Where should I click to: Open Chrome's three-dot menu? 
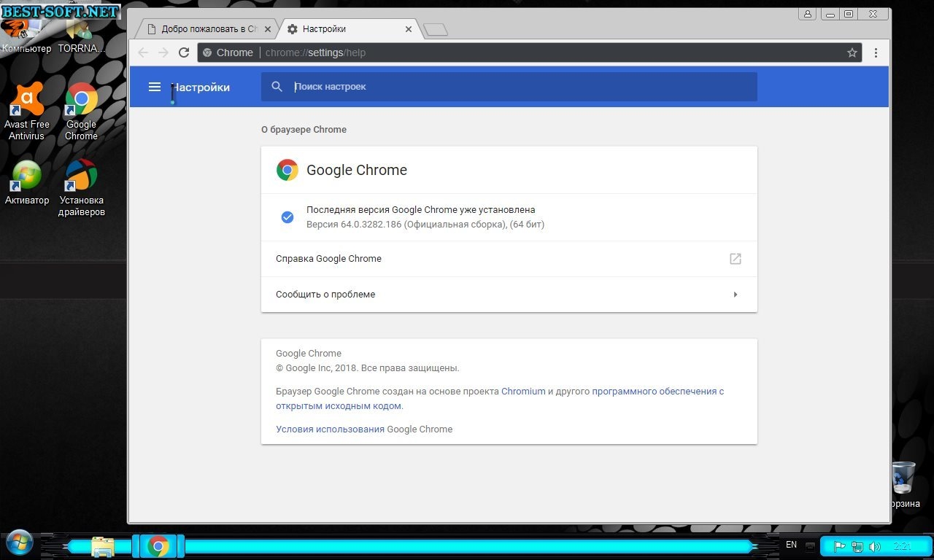pos(876,52)
